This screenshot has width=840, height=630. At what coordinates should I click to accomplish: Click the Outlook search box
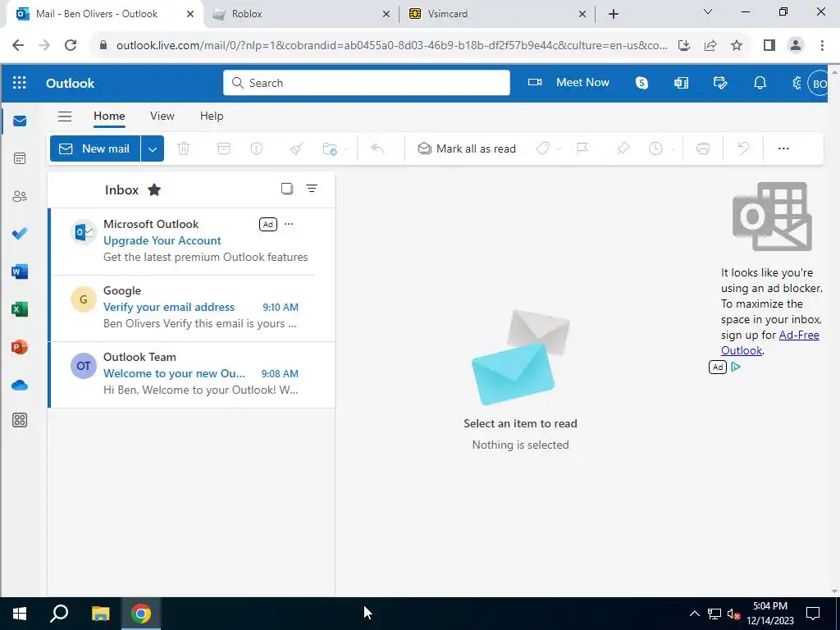(367, 83)
